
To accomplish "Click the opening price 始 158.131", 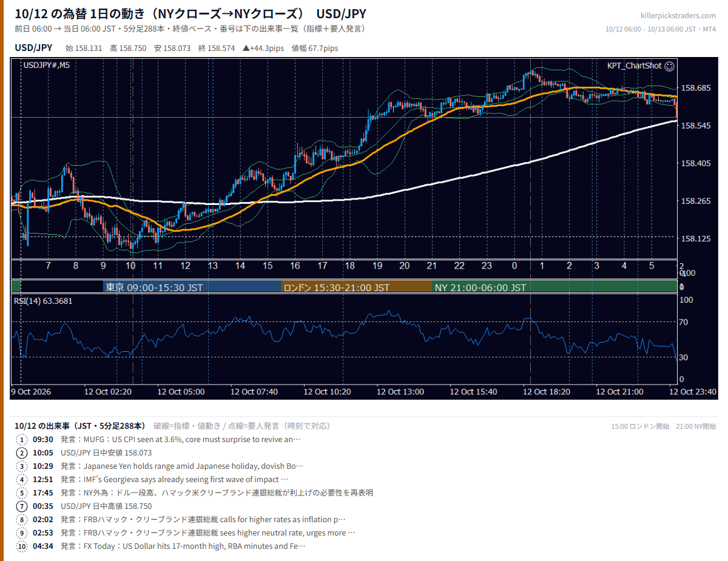I will pyautogui.click(x=84, y=48).
